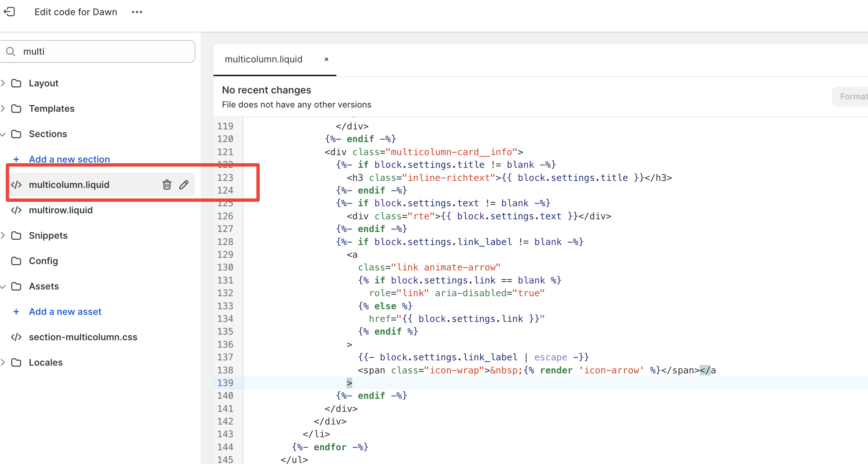868x464 pixels.
Task: Rename multicolumn.liquid with the pencil icon
Action: pyautogui.click(x=184, y=185)
